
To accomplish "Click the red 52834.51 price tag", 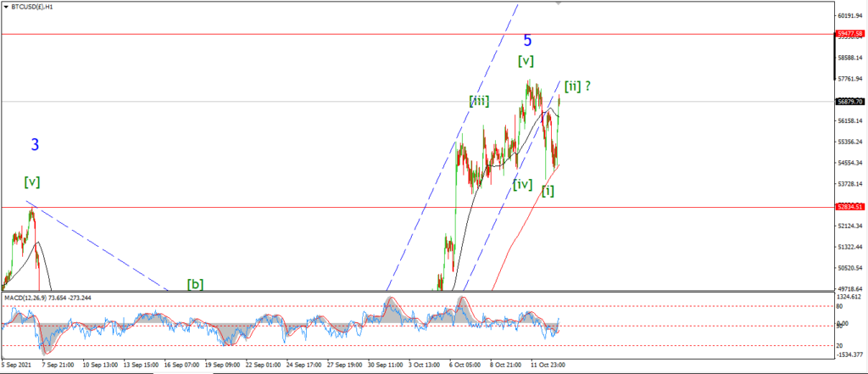I will pyautogui.click(x=850, y=207).
